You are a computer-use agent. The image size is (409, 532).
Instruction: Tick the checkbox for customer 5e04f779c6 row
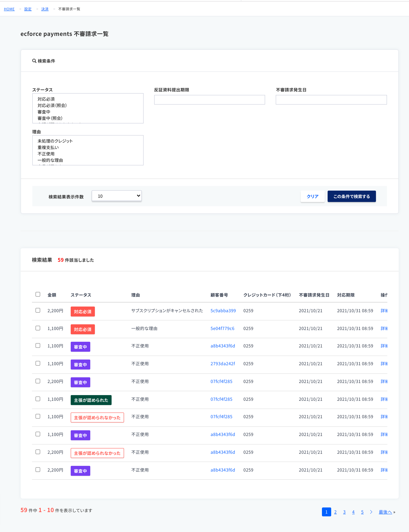[x=38, y=328]
